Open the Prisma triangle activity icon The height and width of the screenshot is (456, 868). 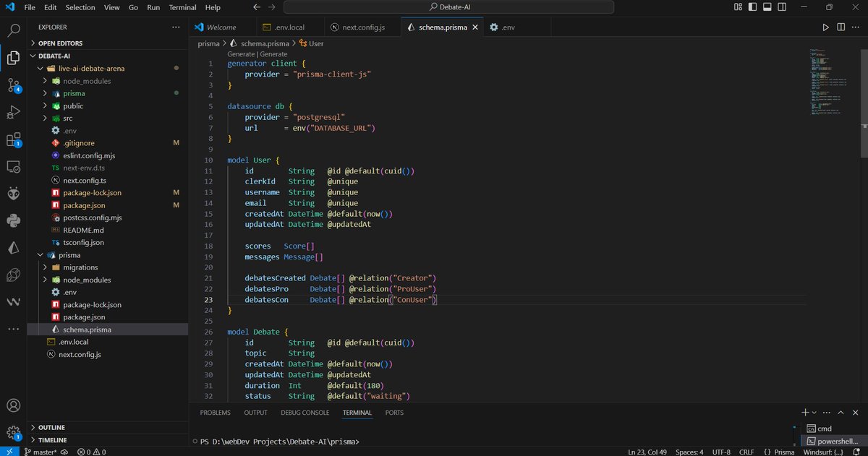tap(13, 248)
